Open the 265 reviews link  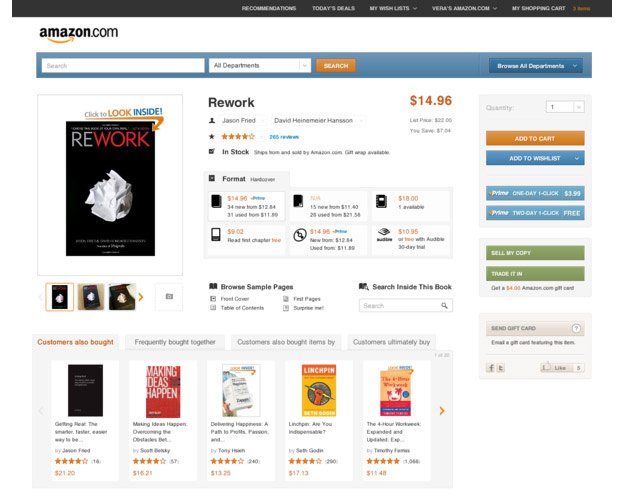(284, 137)
